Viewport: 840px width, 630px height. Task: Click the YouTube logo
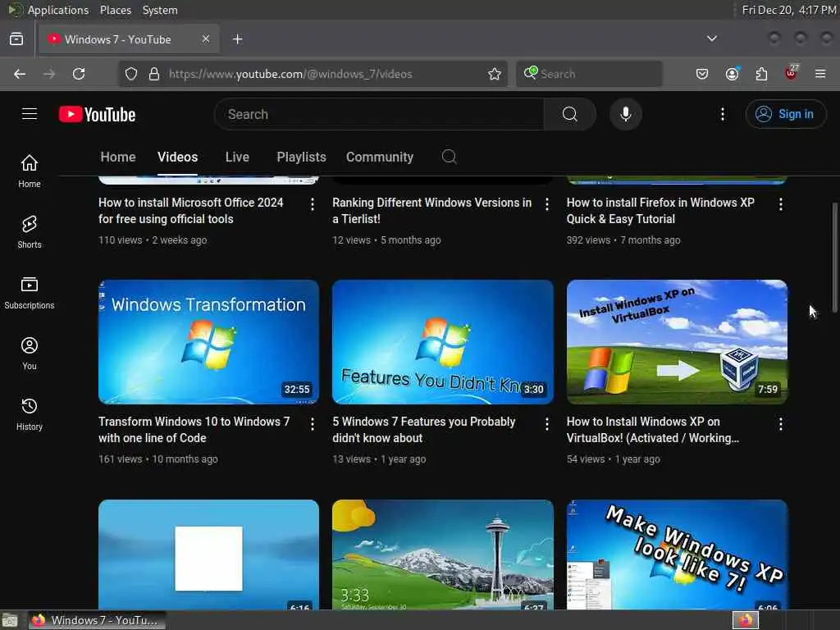click(97, 114)
